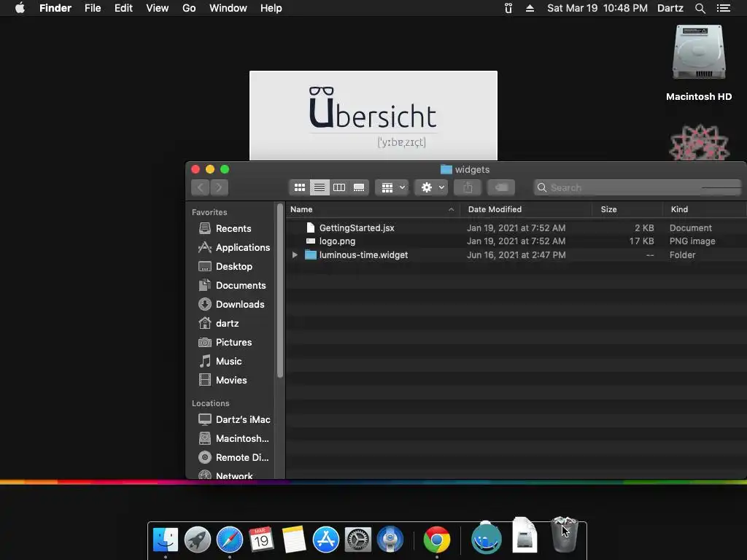Select the luminous-time.widget folder row
The height and width of the screenshot is (560, 747).
coord(516,254)
